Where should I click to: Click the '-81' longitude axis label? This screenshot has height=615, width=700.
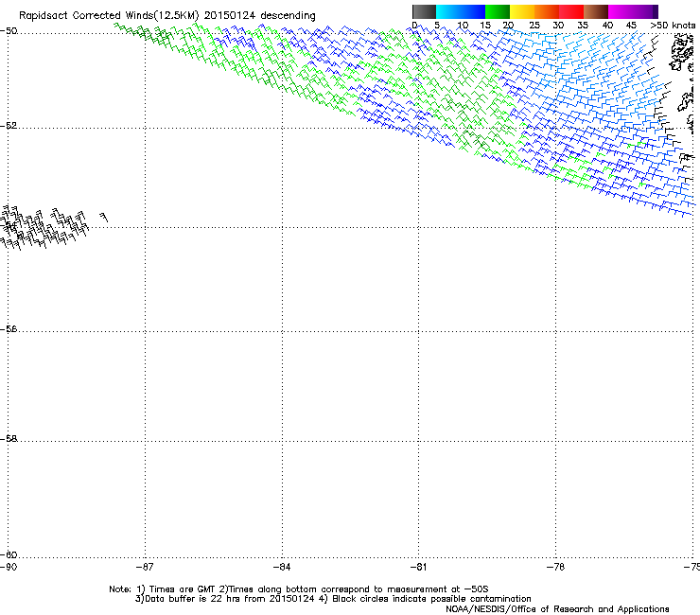click(418, 567)
